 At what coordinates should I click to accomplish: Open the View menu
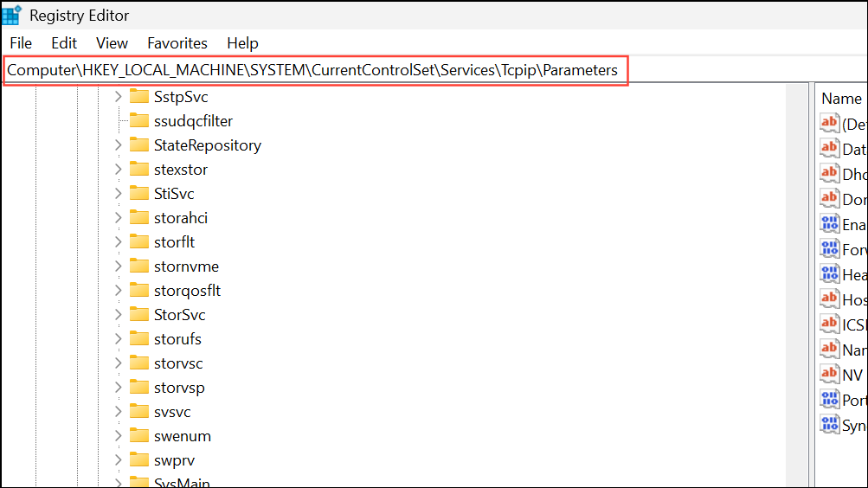point(112,43)
